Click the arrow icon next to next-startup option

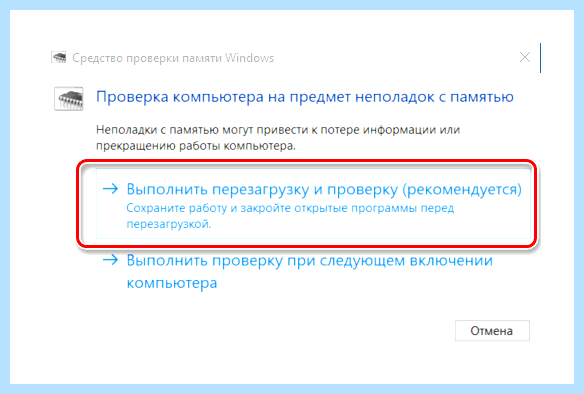click(x=111, y=260)
